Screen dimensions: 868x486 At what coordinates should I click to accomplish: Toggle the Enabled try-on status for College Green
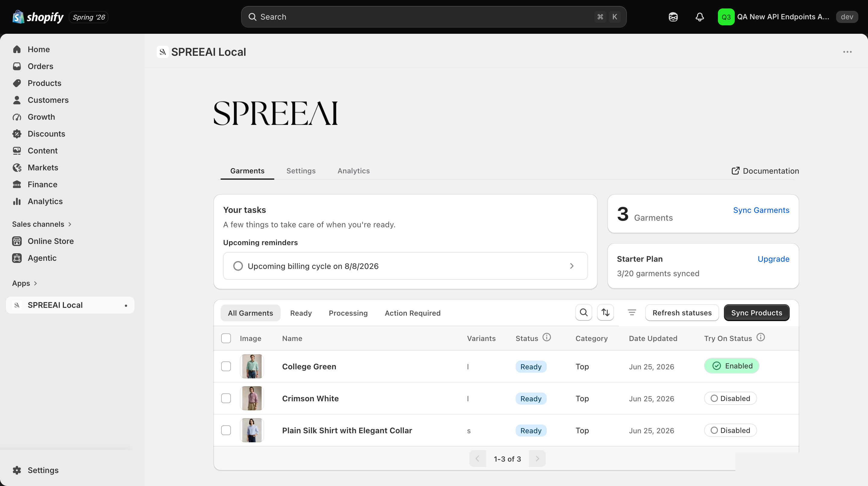pyautogui.click(x=731, y=366)
